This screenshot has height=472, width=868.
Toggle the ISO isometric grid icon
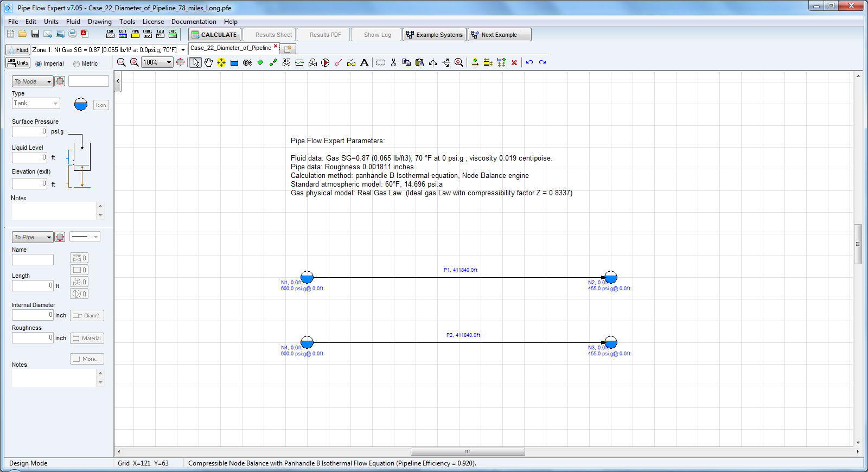pos(110,34)
